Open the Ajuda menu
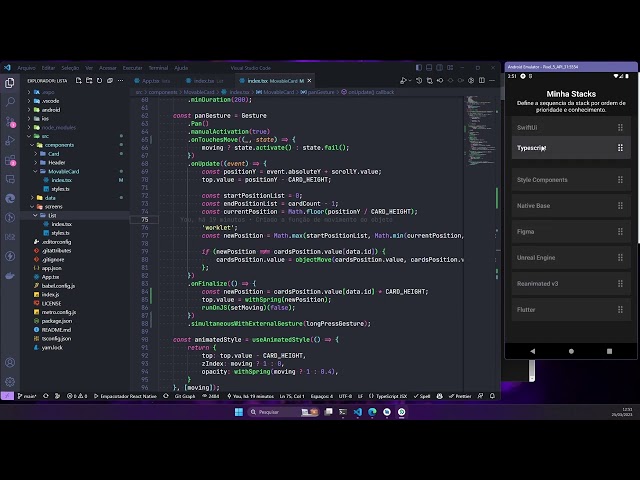This screenshot has height=480, width=640. 181,68
